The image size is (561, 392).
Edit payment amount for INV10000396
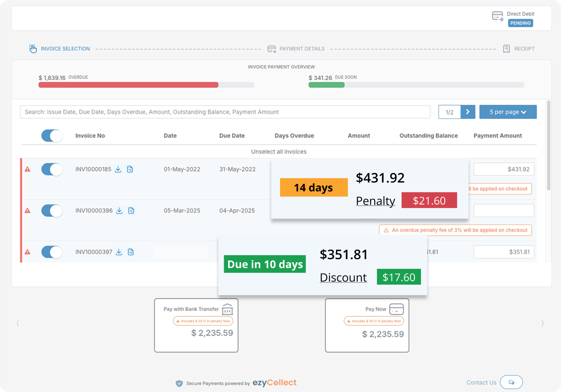click(x=504, y=210)
